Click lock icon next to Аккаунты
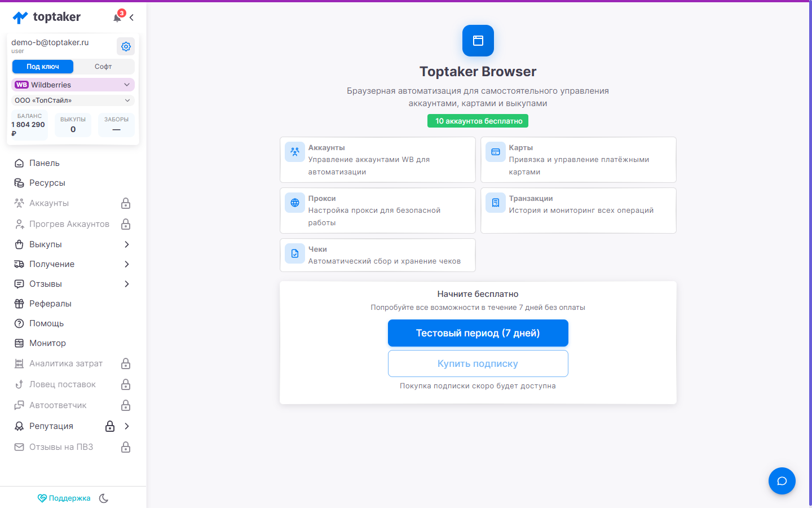 126,203
